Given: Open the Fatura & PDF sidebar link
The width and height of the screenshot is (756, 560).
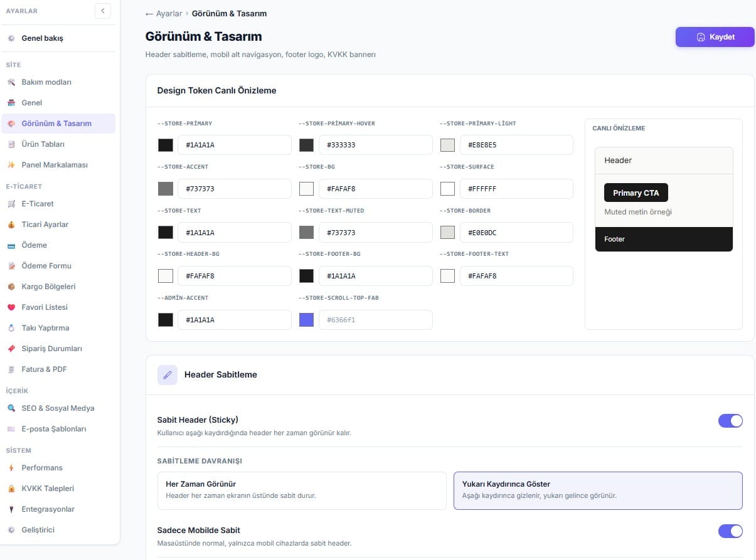Looking at the screenshot, I should coord(58,369).
